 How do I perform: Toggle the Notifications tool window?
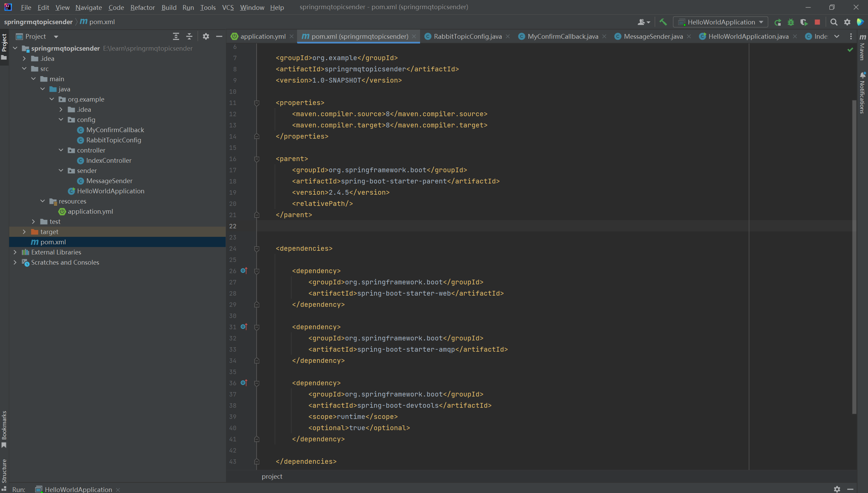[863, 93]
